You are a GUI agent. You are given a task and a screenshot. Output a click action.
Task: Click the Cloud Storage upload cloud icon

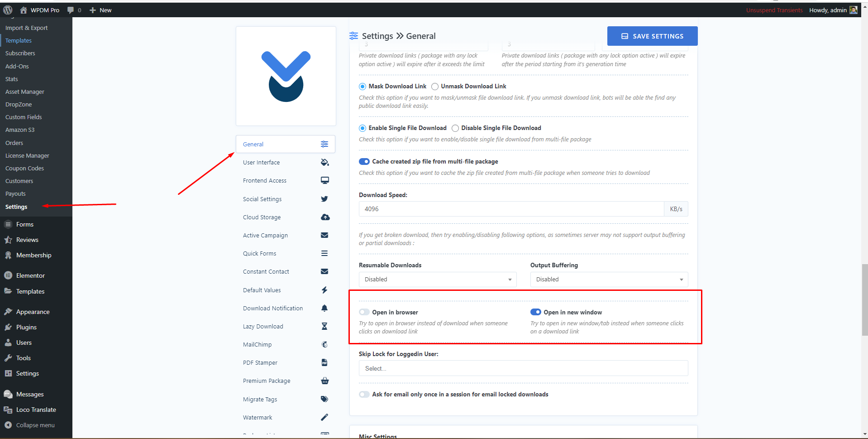(x=325, y=217)
